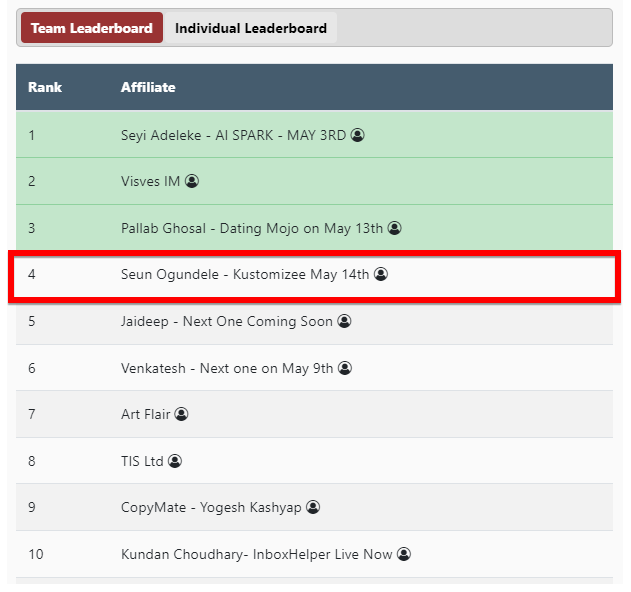The height and width of the screenshot is (592, 631).
Task: Open the profile icon next to Art Flair
Action: click(181, 414)
